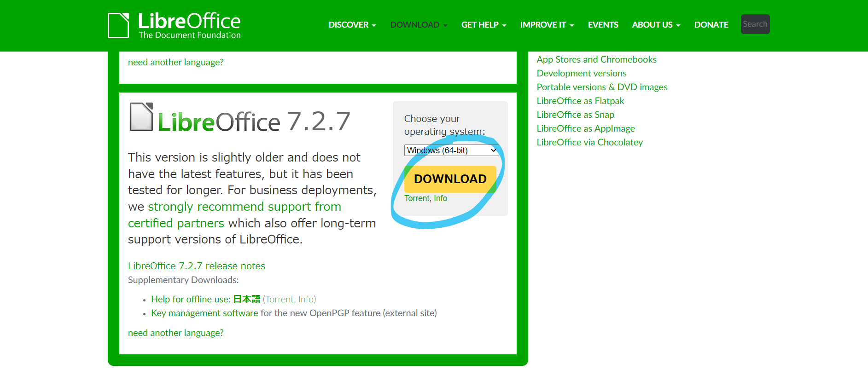Viewport: 868px width, 376px height.
Task: Click the Torrent link under the download button
Action: pyautogui.click(x=417, y=198)
